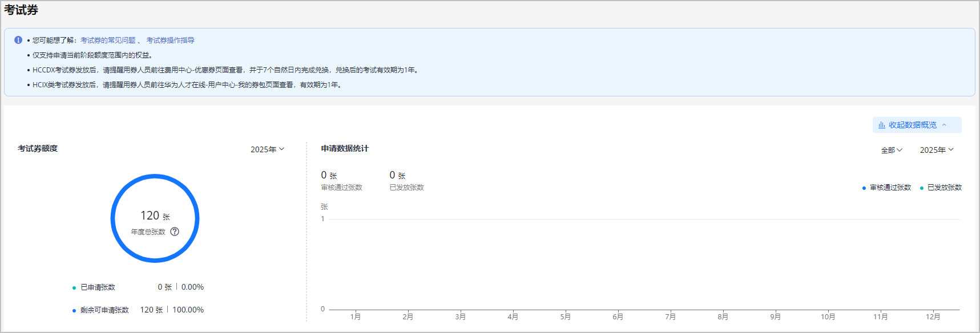Click the 已申请张数 legend row

[138, 287]
